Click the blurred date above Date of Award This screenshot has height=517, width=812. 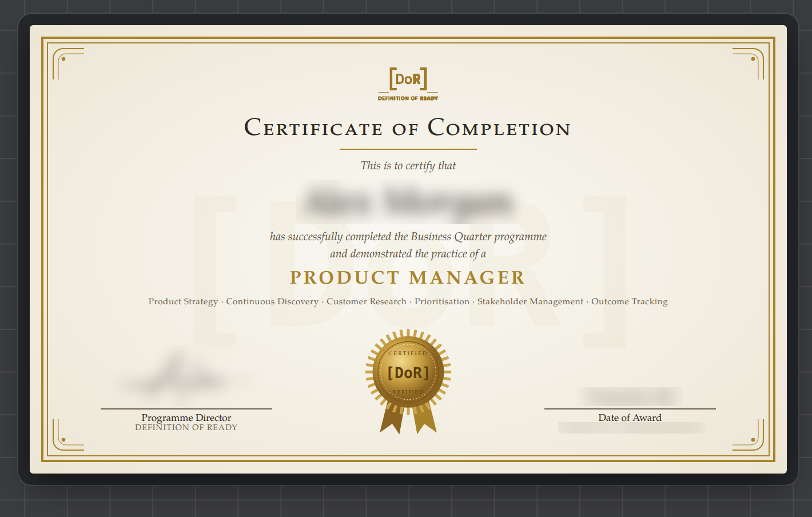pyautogui.click(x=630, y=396)
